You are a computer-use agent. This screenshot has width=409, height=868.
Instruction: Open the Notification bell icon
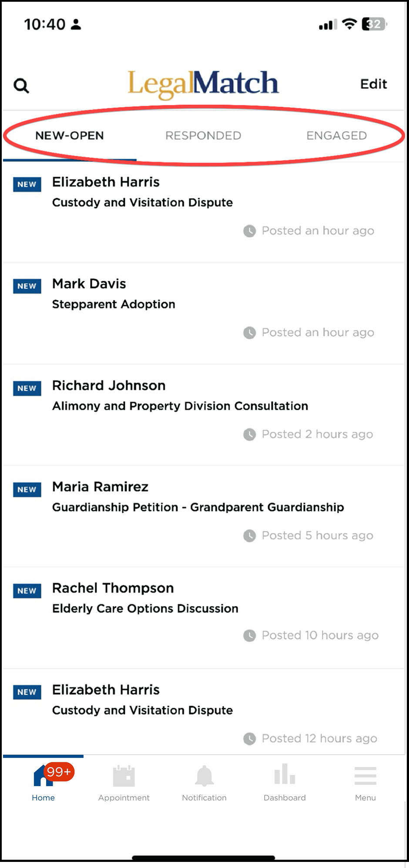(x=204, y=776)
